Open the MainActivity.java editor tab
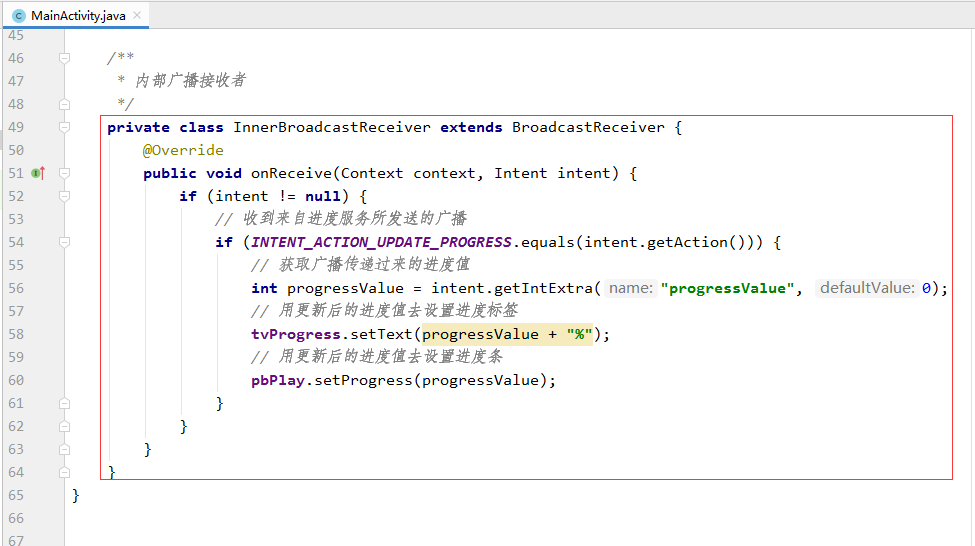Viewport: 975px width, 546px height. 76,16
